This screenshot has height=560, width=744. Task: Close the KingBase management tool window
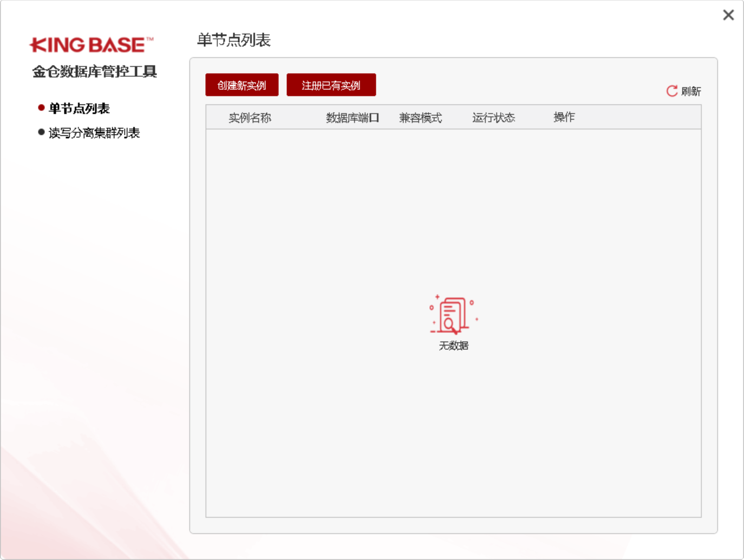pyautogui.click(x=728, y=15)
